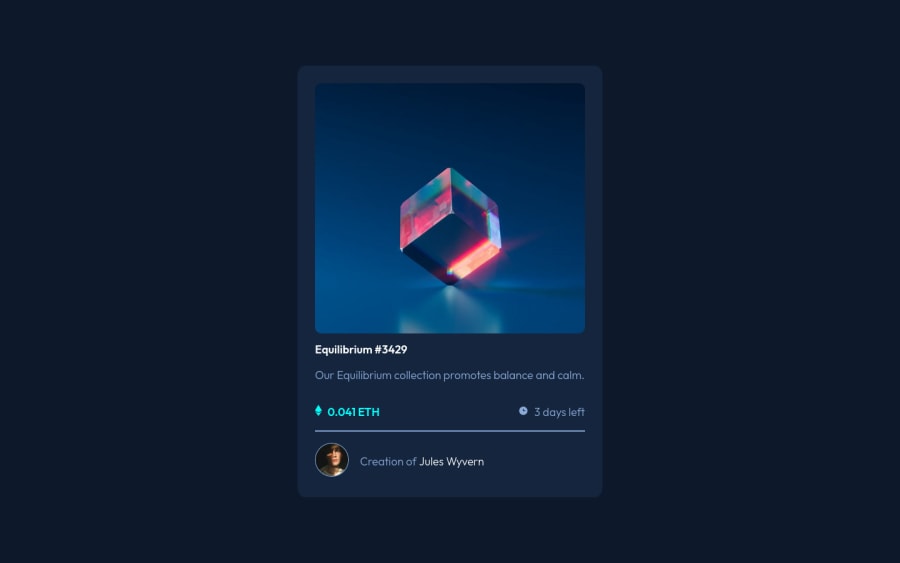Viewport: 900px width, 563px height.
Task: Click the collection description paragraph
Action: [449, 375]
